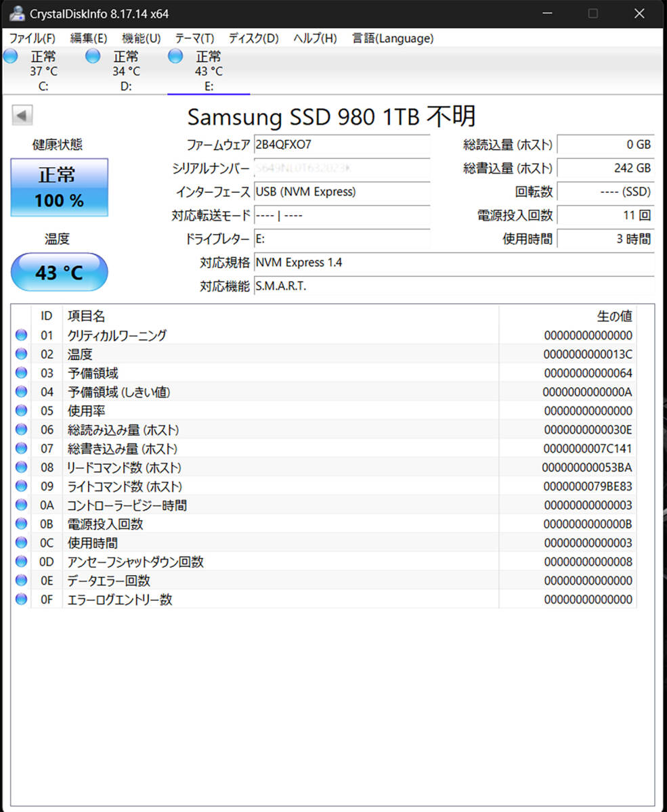Select the D: drive status orb
Viewport: 667px width, 812px height.
(x=93, y=56)
